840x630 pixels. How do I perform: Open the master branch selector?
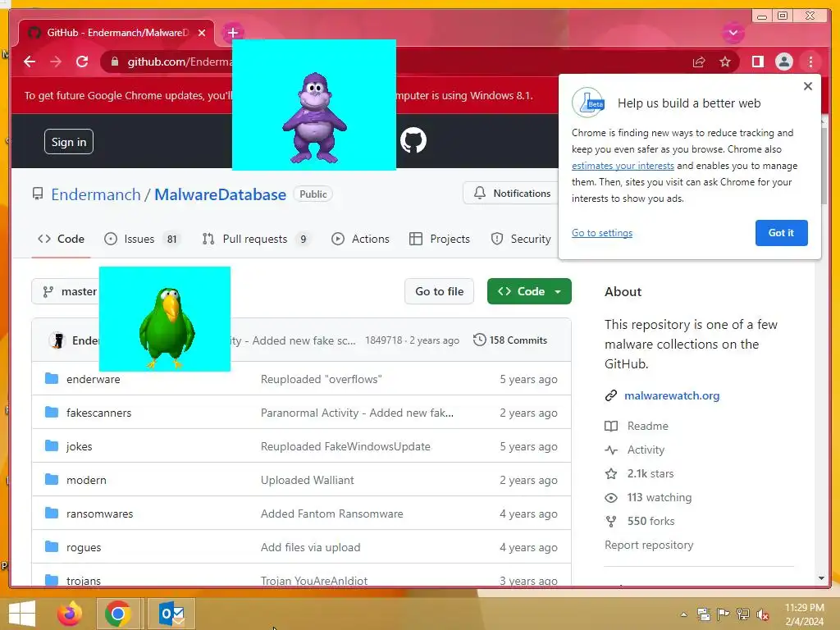pos(66,291)
